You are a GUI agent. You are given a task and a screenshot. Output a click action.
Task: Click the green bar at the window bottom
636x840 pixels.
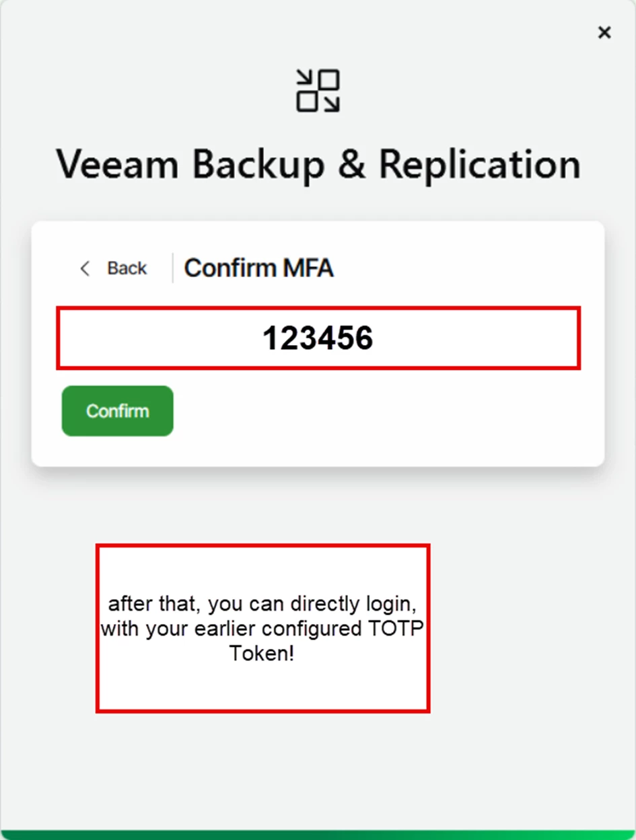point(318,835)
